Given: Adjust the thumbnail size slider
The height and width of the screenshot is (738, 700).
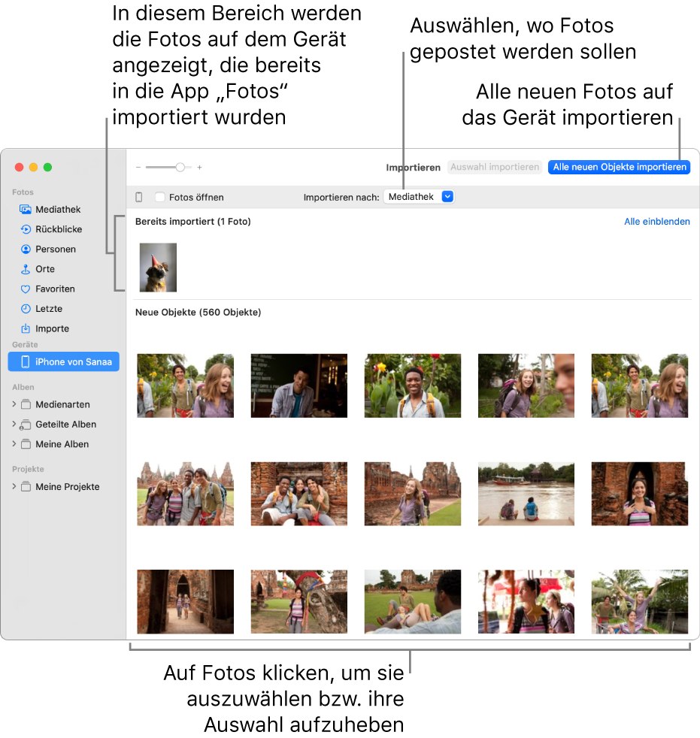Looking at the screenshot, I should [x=180, y=167].
